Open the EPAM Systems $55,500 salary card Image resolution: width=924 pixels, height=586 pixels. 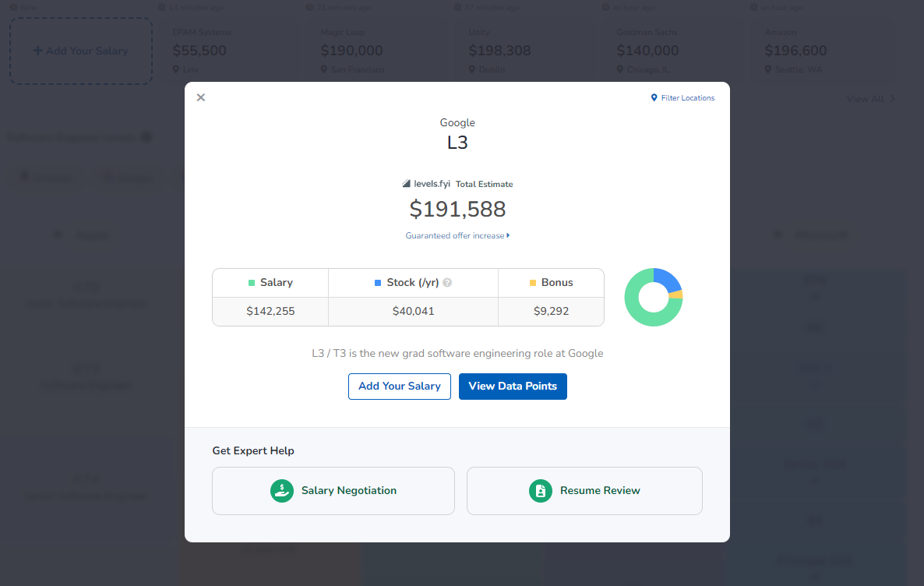[x=231, y=51]
